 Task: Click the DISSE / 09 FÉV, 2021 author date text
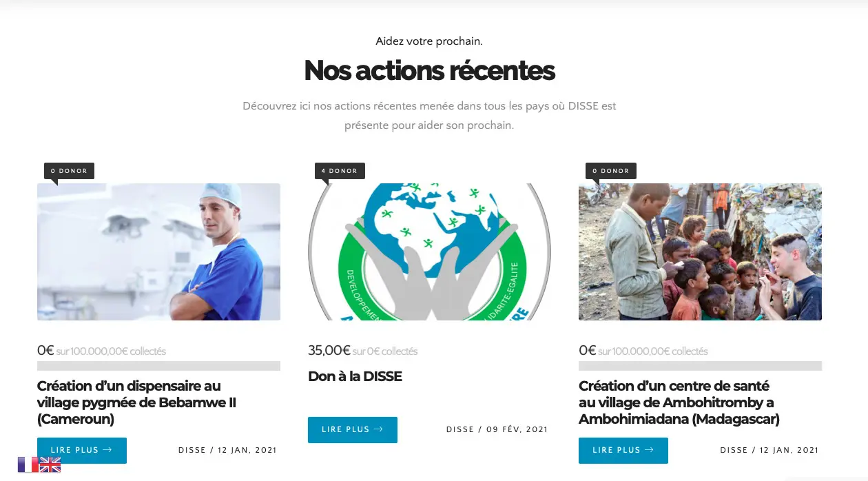(497, 429)
